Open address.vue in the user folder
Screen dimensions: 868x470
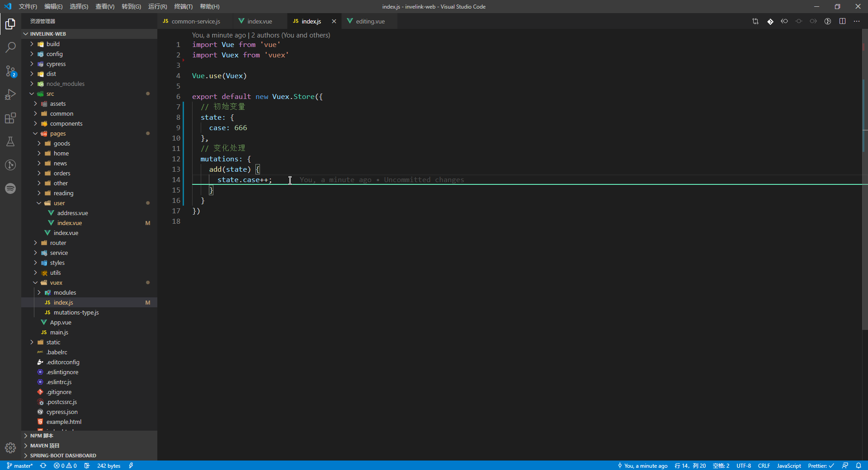pyautogui.click(x=72, y=213)
